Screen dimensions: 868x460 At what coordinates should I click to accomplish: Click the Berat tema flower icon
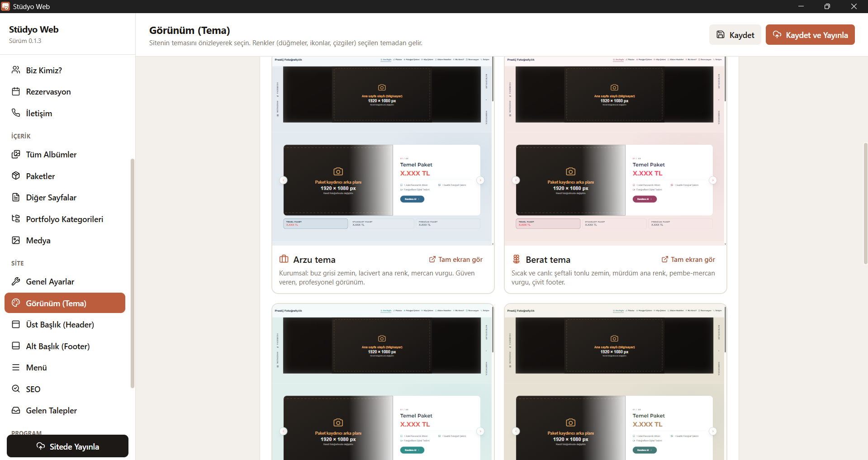click(x=516, y=259)
